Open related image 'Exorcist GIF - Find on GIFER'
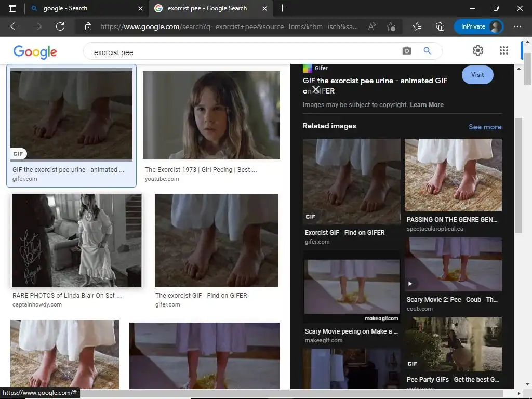The width and height of the screenshot is (532, 399). [352, 181]
